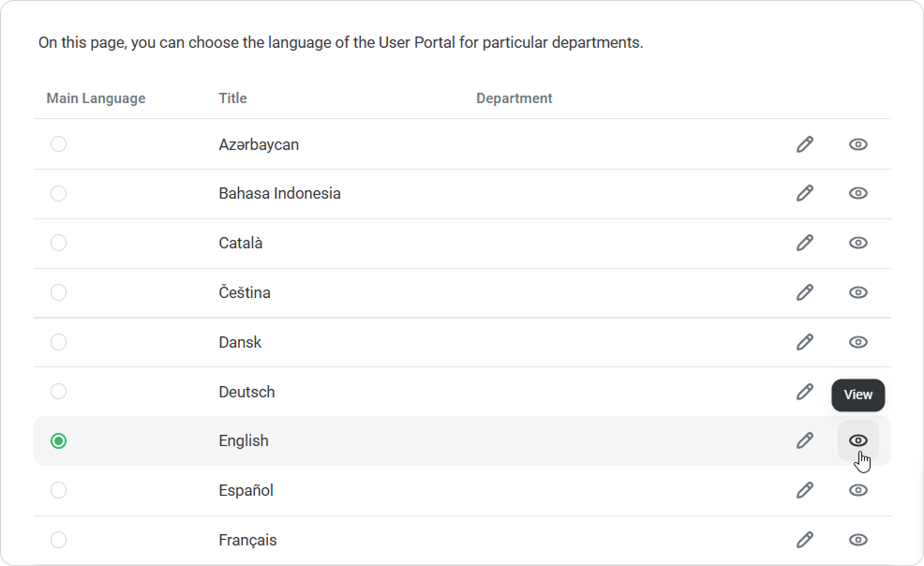
Task: Edit the Bahasa Indonesia language entry
Action: (804, 193)
